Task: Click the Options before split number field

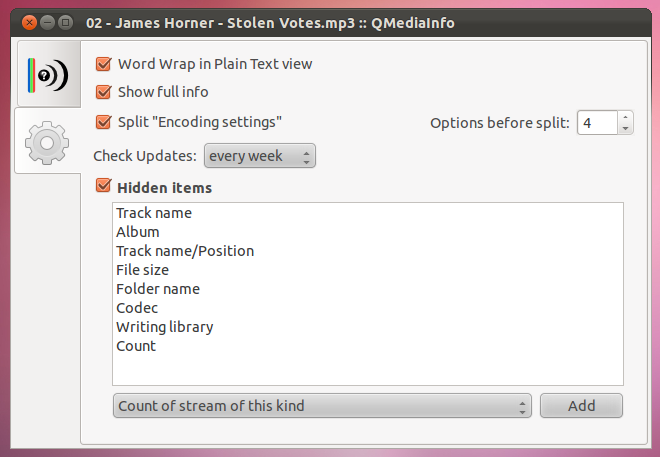Action: (x=597, y=123)
